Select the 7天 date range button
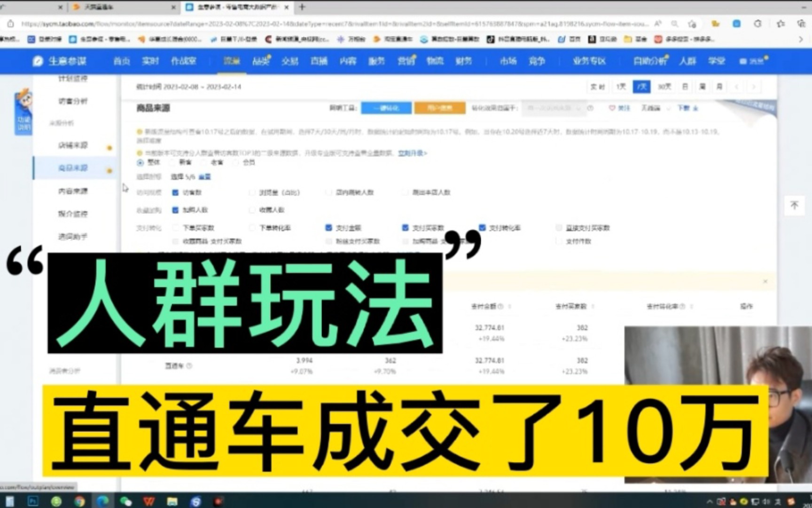The width and height of the screenshot is (812, 508). pyautogui.click(x=641, y=87)
